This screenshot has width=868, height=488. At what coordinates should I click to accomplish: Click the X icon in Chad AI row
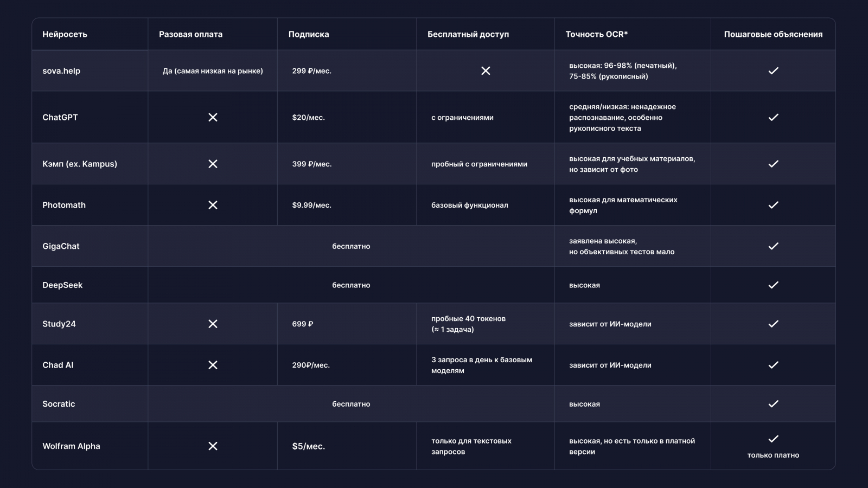tap(213, 365)
